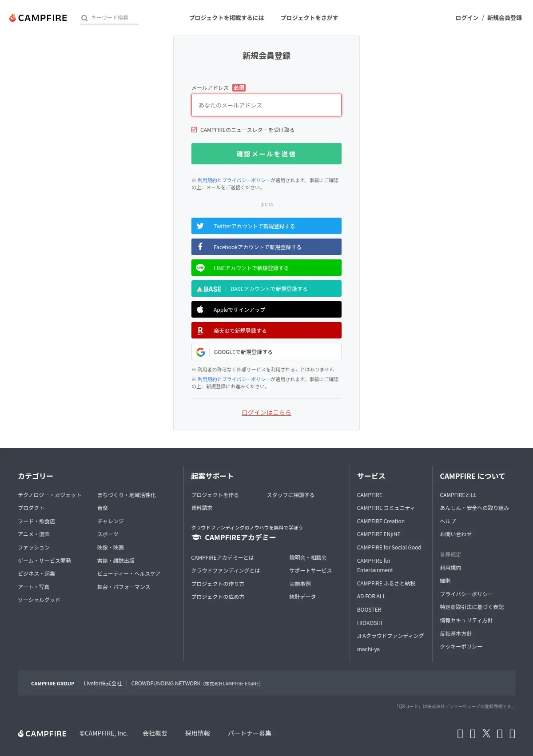This screenshot has height=756, width=533.
Task: Register with LINEアカウントで新規登録する button
Action: coord(266,268)
